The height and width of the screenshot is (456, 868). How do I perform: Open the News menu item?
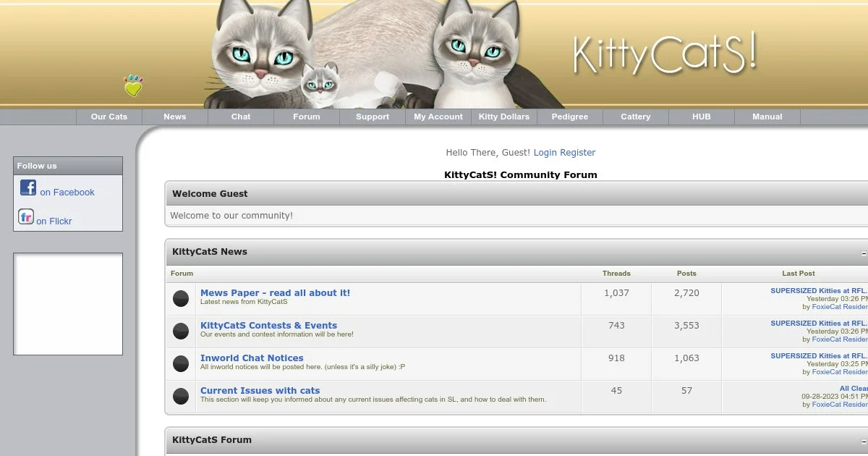[x=175, y=117]
